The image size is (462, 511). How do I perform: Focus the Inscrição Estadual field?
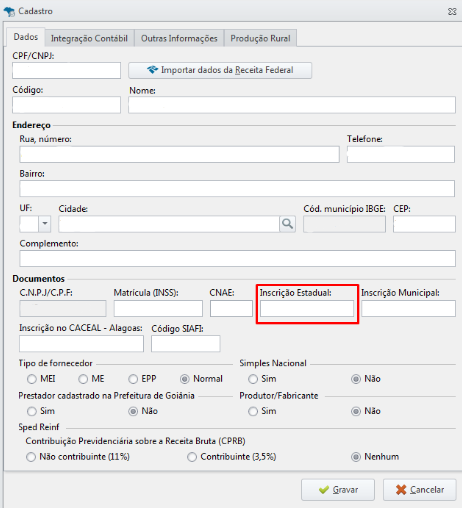pyautogui.click(x=307, y=308)
